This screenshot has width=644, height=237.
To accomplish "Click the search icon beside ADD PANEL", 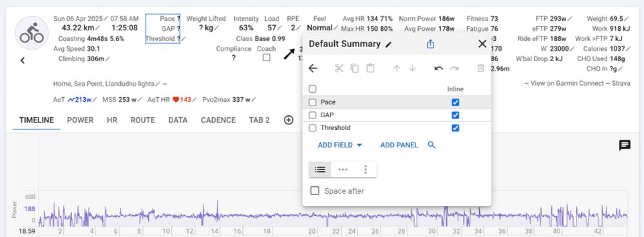I will tap(431, 144).
